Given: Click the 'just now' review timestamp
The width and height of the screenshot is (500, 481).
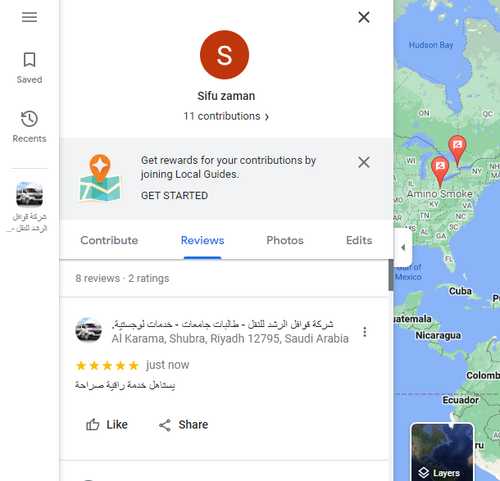Looking at the screenshot, I should [167, 365].
